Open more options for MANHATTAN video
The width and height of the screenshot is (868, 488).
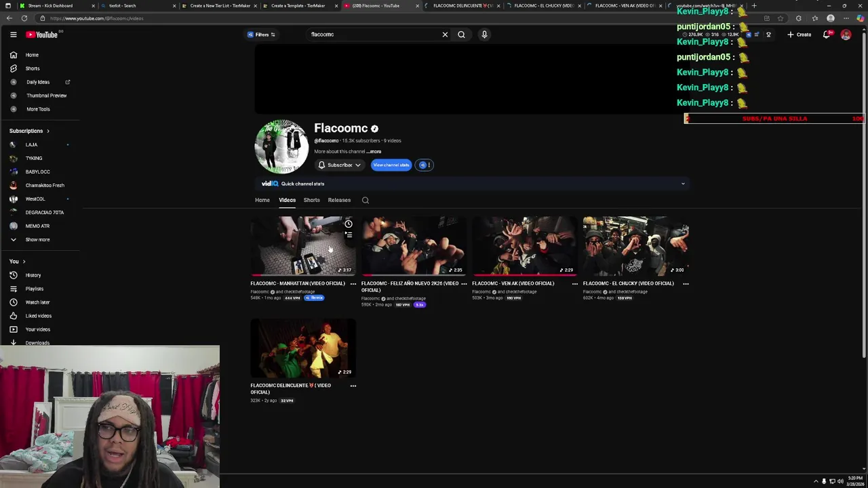(x=353, y=284)
